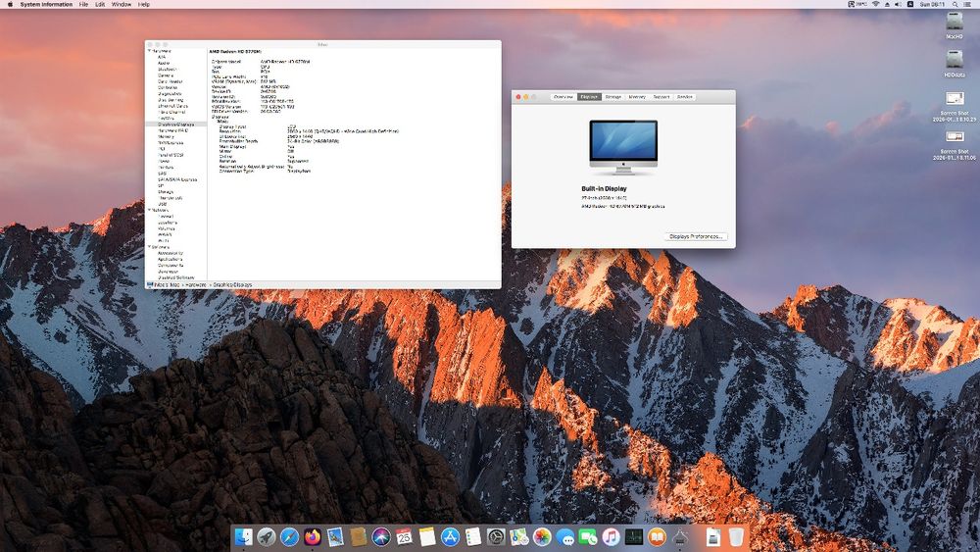Viewport: 980px width, 552px height.
Task: Open Notes app in Dock
Action: coord(427,536)
